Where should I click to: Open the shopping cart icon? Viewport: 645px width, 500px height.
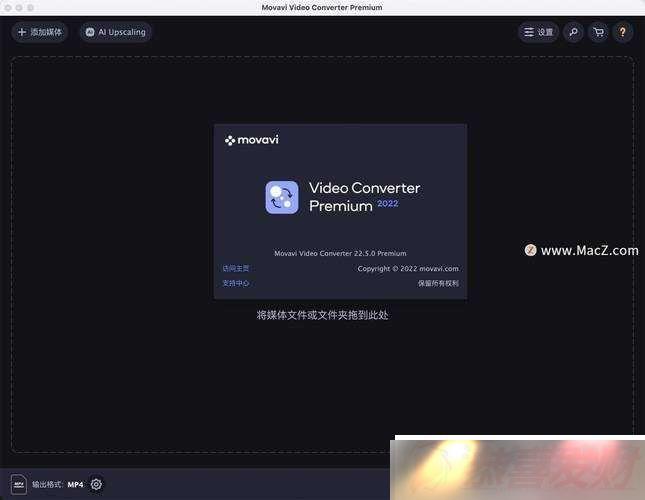[x=599, y=32]
